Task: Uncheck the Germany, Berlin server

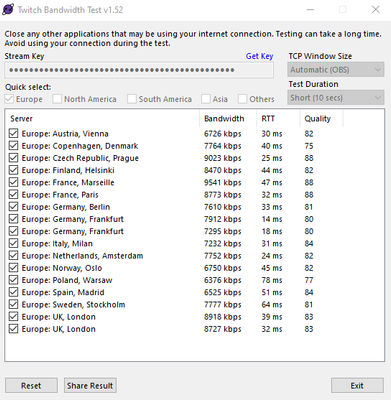Action: (13, 207)
